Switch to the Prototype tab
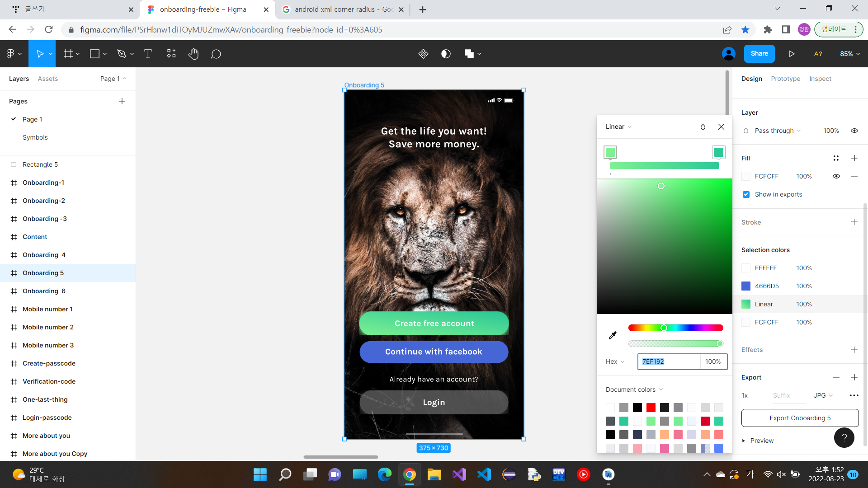Screen dimensions: 868x488 [x=785, y=79]
